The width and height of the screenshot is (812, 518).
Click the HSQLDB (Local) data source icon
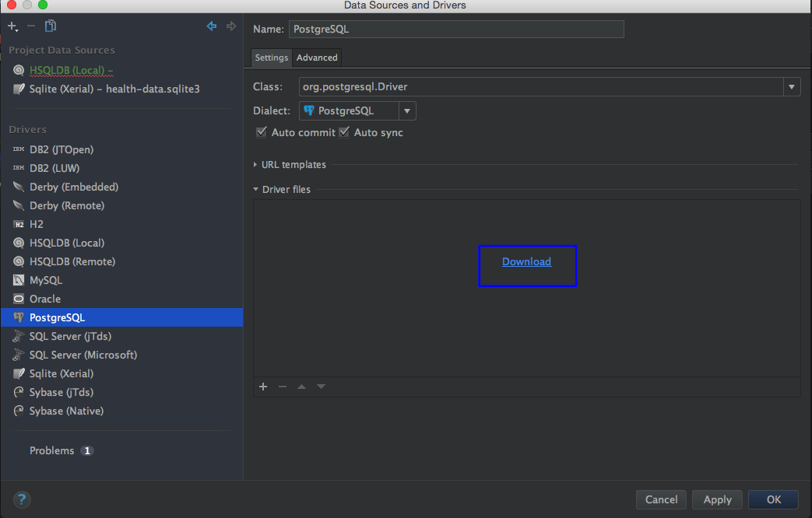tap(19, 70)
